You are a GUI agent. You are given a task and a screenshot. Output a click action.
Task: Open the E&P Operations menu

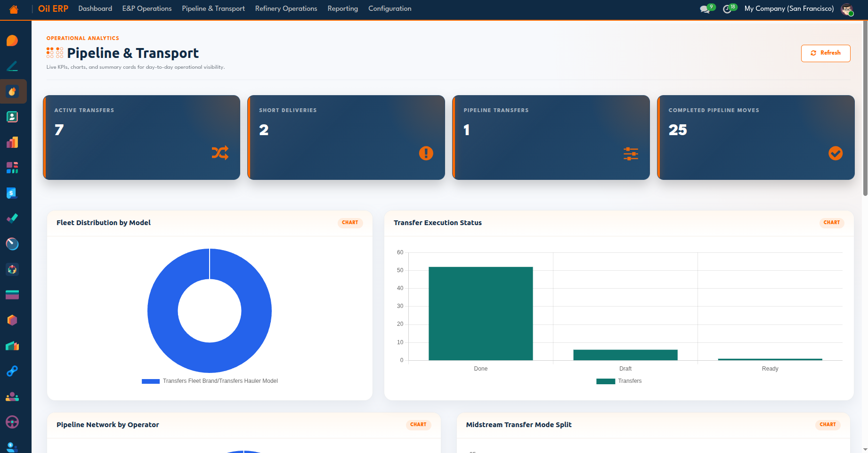tap(147, 8)
